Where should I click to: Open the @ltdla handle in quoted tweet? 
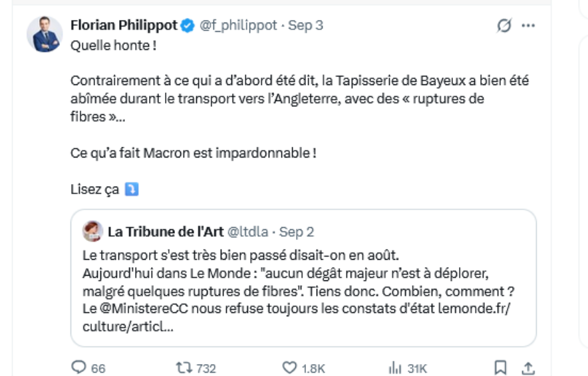tap(248, 232)
